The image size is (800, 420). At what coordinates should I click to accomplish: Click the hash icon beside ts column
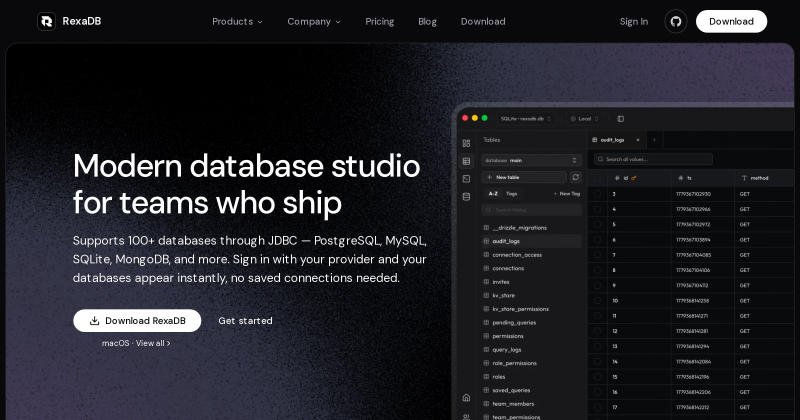point(681,178)
